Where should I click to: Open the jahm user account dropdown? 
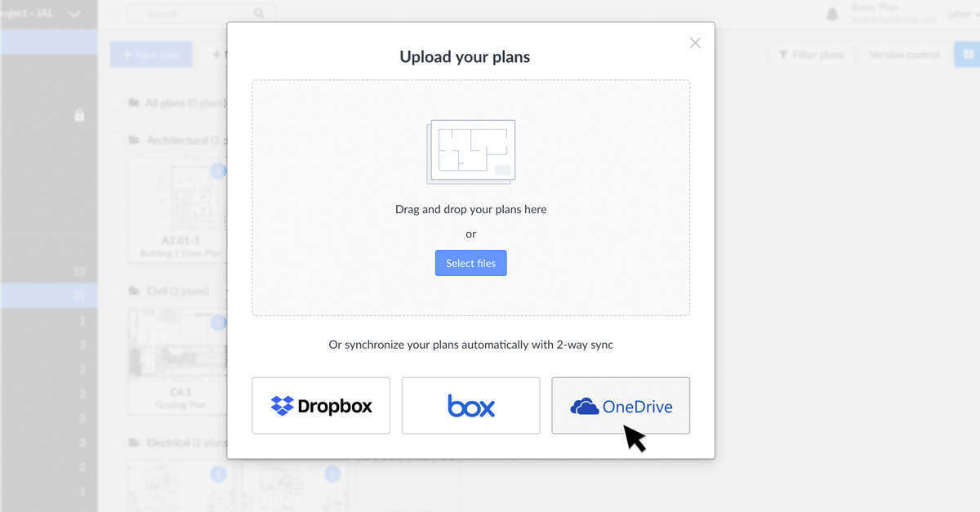point(963,14)
